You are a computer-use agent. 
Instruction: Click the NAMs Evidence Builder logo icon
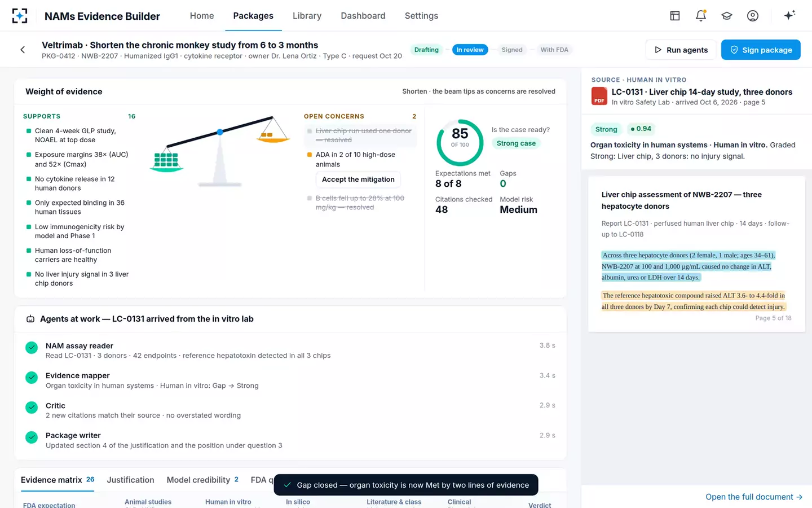point(20,16)
